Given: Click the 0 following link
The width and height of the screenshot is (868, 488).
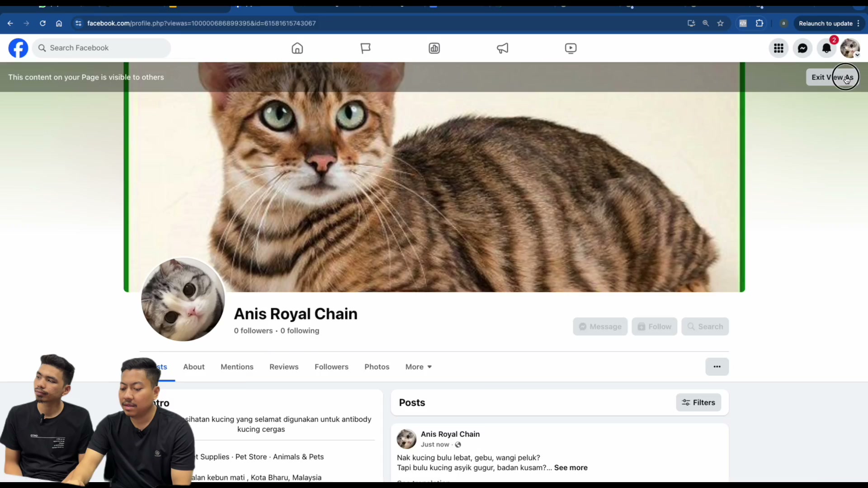Looking at the screenshot, I should pos(300,331).
